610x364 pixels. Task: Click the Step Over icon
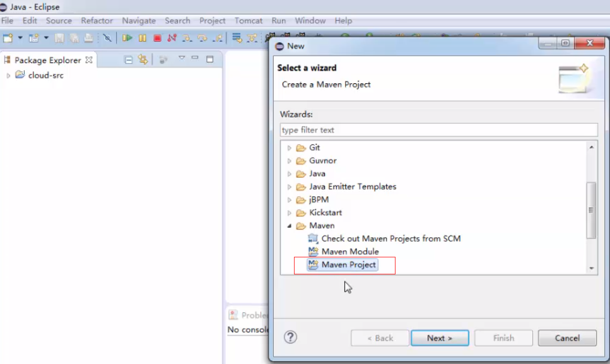[202, 38]
